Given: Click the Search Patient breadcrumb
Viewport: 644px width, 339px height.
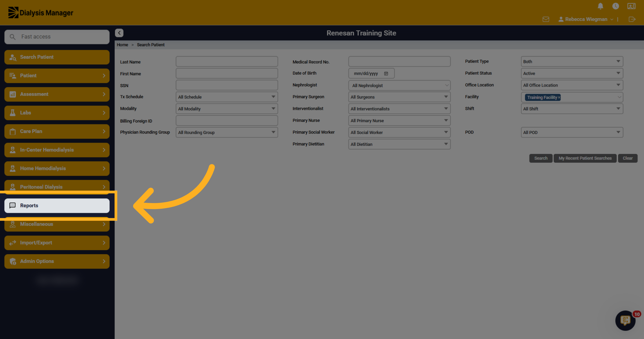Looking at the screenshot, I should pos(151,45).
